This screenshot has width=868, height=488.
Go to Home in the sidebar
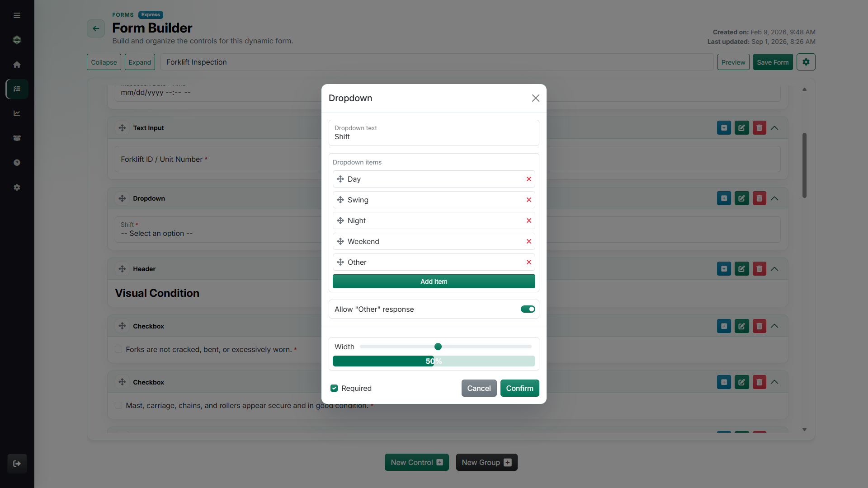pos(17,65)
